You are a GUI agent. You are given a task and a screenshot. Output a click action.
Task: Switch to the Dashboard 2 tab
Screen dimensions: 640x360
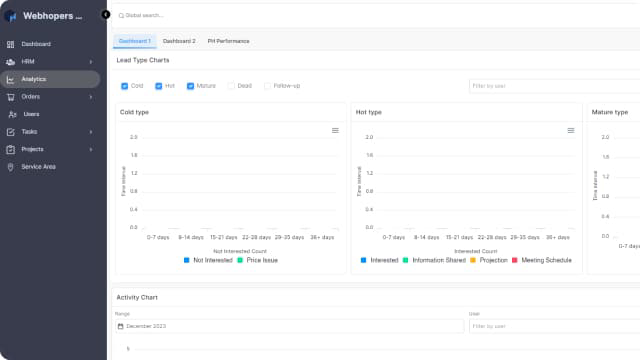(179, 41)
